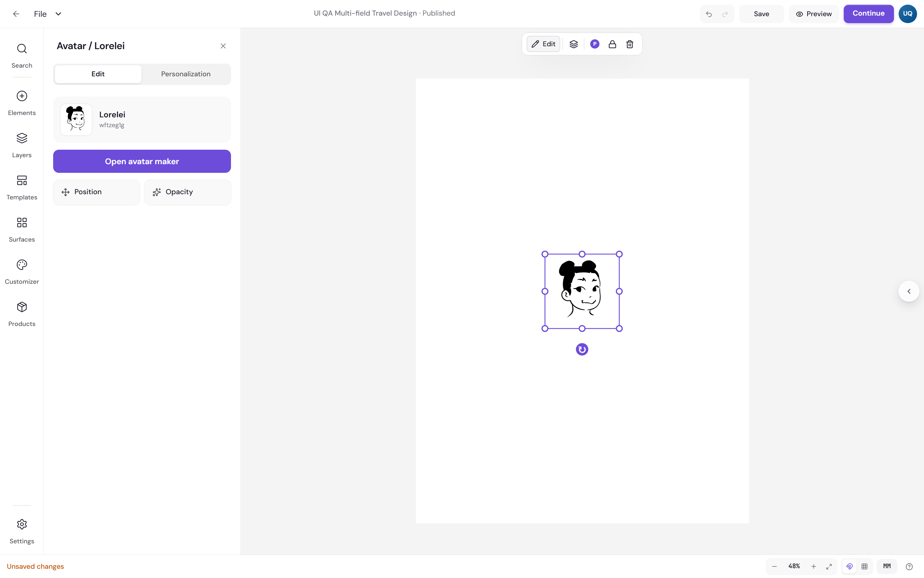Click the fit-to-screen expand icon

coord(829,566)
